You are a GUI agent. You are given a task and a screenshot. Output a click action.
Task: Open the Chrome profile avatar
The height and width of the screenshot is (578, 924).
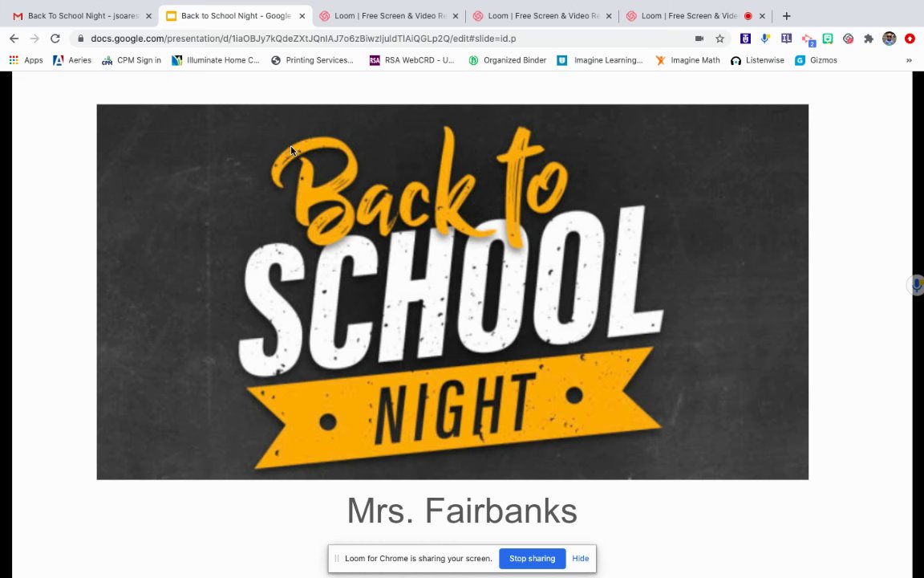coord(890,39)
